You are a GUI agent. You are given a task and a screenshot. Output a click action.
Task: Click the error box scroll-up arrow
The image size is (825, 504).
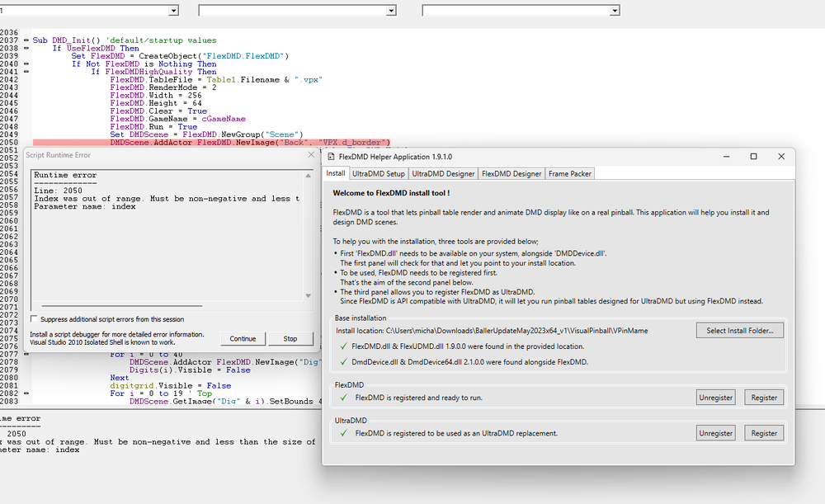pos(309,176)
